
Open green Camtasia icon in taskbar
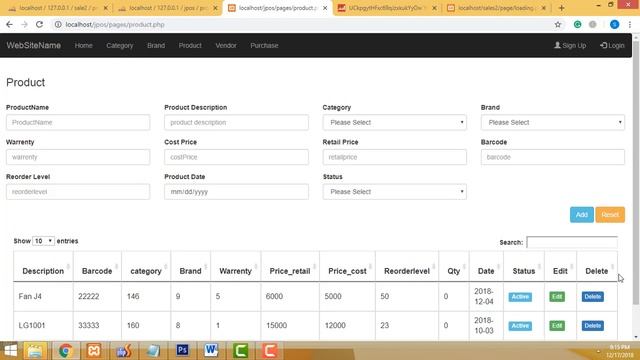point(240,351)
